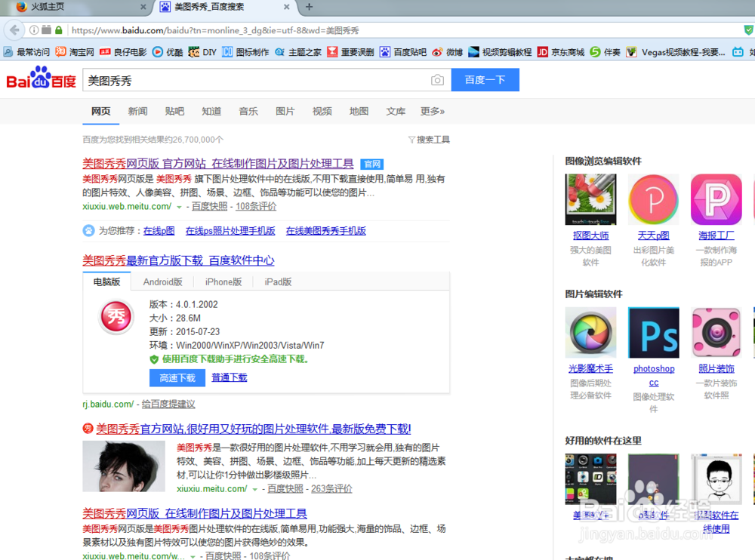Viewport: 755px width, 560px height.
Task: Select the 贴吧 search tab
Action: pos(174,111)
